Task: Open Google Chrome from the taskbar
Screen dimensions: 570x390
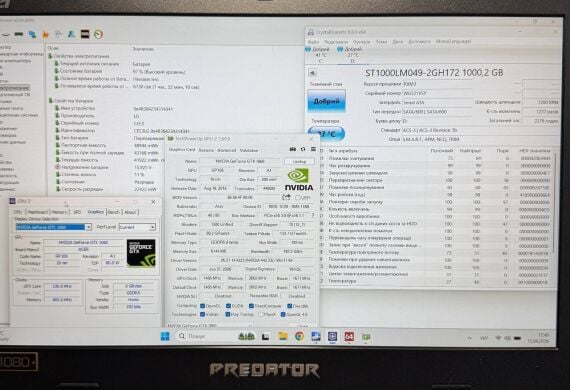Action: tap(299, 336)
